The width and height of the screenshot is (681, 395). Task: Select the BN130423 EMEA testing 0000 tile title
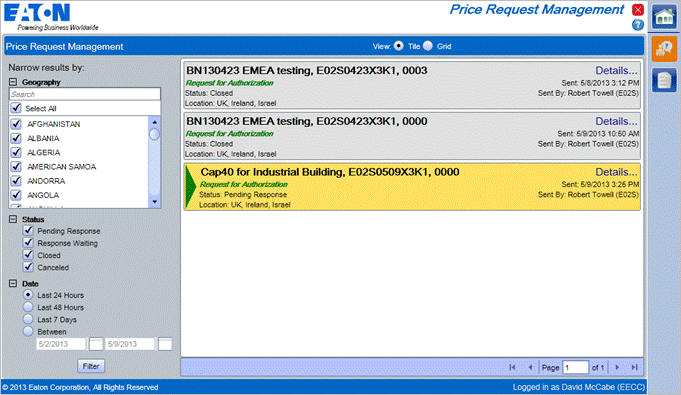point(307,121)
